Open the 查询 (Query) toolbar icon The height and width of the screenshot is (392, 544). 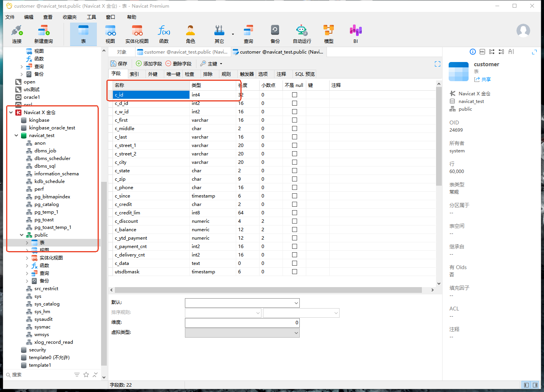click(x=248, y=34)
